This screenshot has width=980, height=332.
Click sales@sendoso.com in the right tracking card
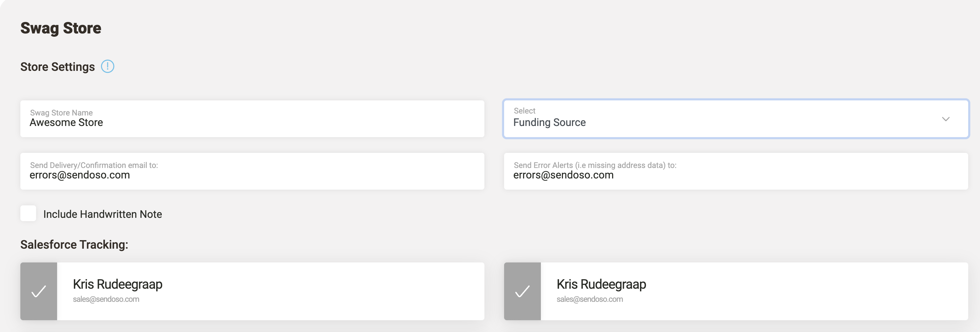click(589, 299)
